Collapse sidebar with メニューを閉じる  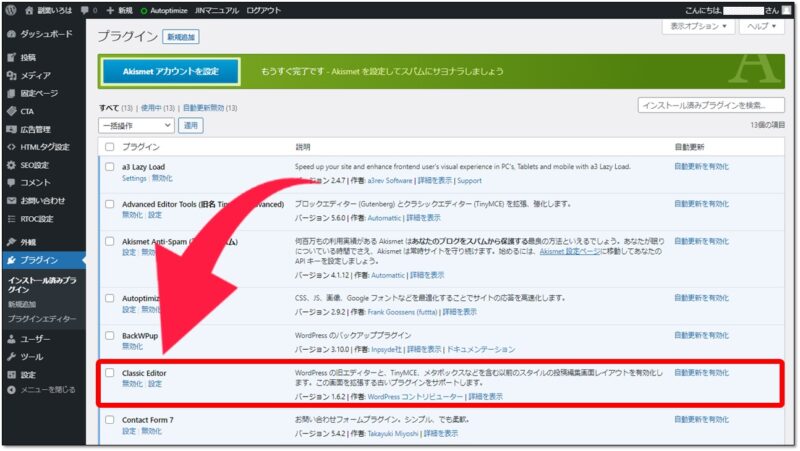coord(41,390)
